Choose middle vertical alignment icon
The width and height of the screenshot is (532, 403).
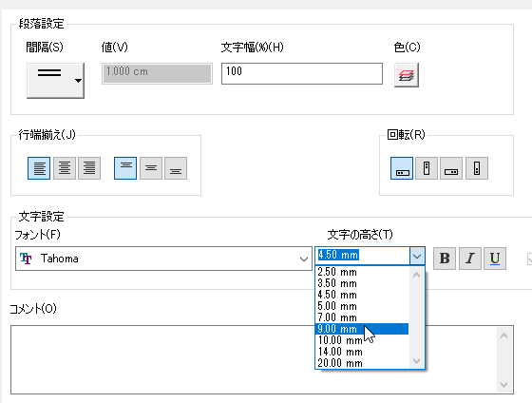(151, 168)
